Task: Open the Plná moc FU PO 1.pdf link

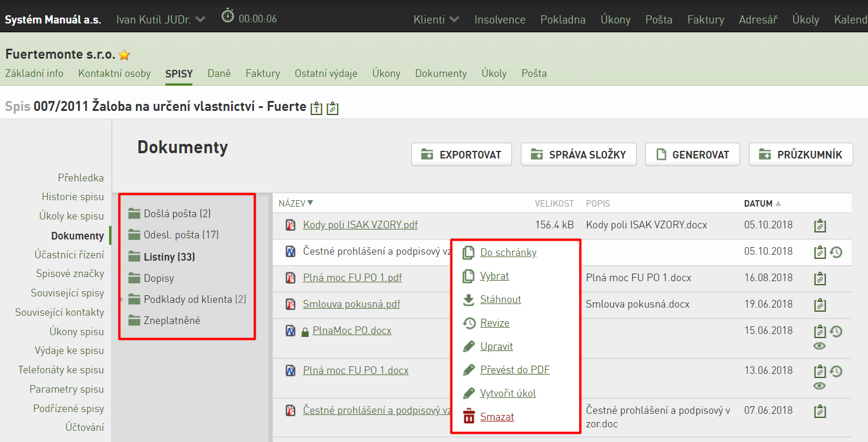Action: click(352, 278)
